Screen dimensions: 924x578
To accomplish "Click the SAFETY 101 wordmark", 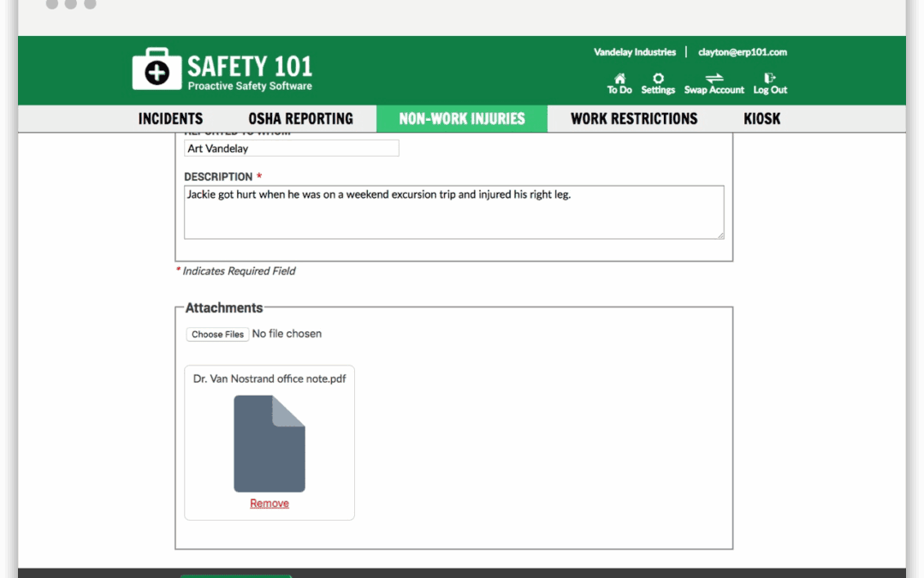I will (250, 66).
